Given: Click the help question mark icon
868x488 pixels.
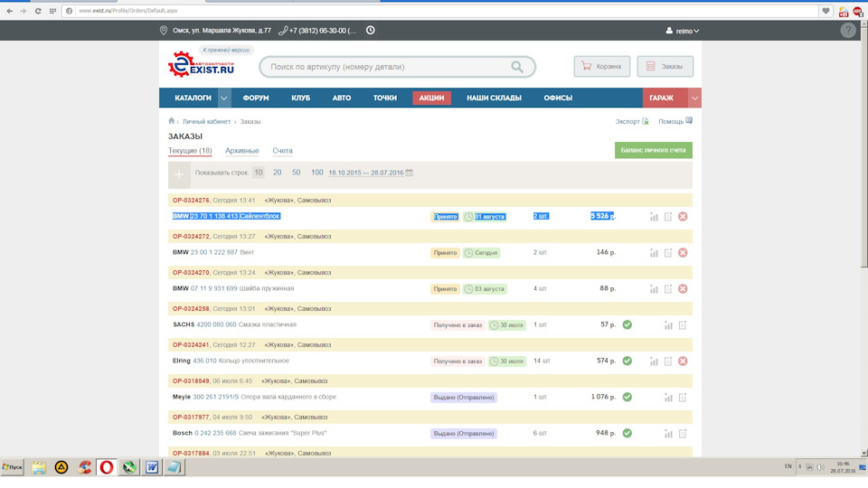Looking at the screenshot, I should point(847,31).
